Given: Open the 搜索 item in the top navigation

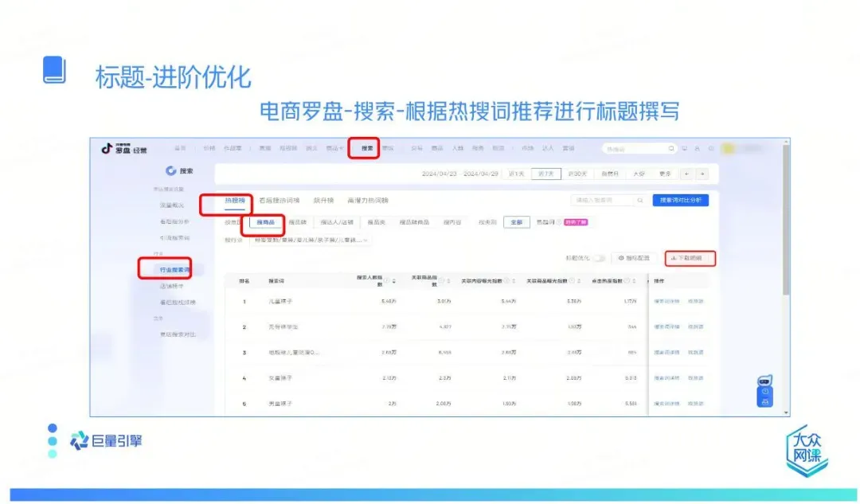Looking at the screenshot, I should [x=367, y=149].
